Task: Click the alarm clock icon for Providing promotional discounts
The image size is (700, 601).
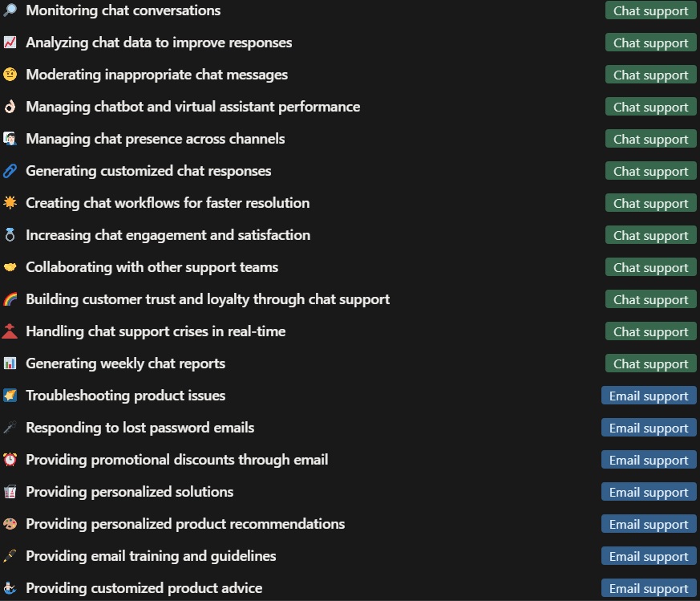Action: (11, 460)
